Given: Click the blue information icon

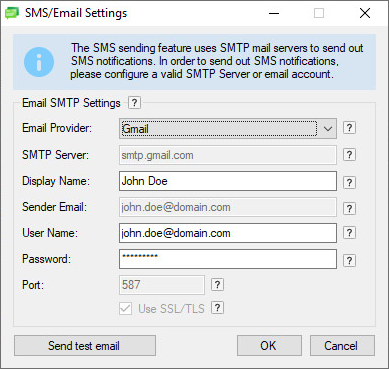Looking at the screenshot, I should 39,62.
